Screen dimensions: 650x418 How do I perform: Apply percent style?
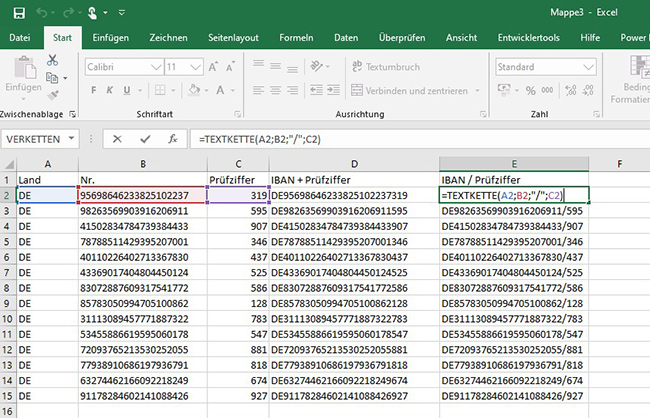tap(531, 90)
